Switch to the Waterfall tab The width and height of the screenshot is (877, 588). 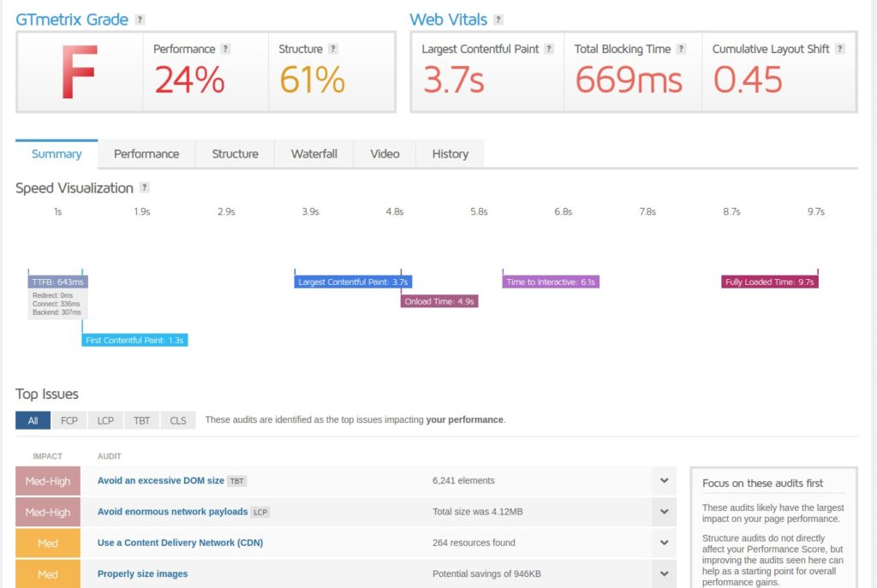click(313, 154)
